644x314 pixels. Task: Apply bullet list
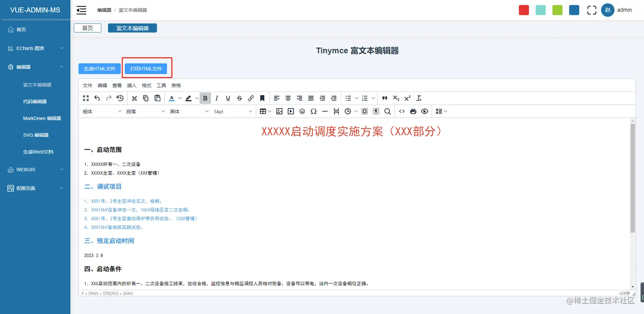click(348, 98)
